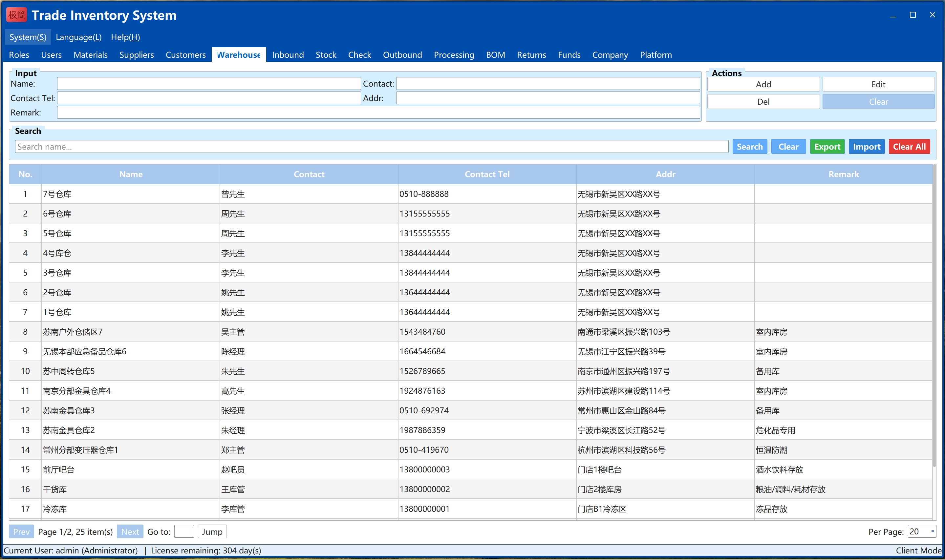This screenshot has width=945, height=560.
Task: Switch to the Inbound tab
Action: pos(288,55)
